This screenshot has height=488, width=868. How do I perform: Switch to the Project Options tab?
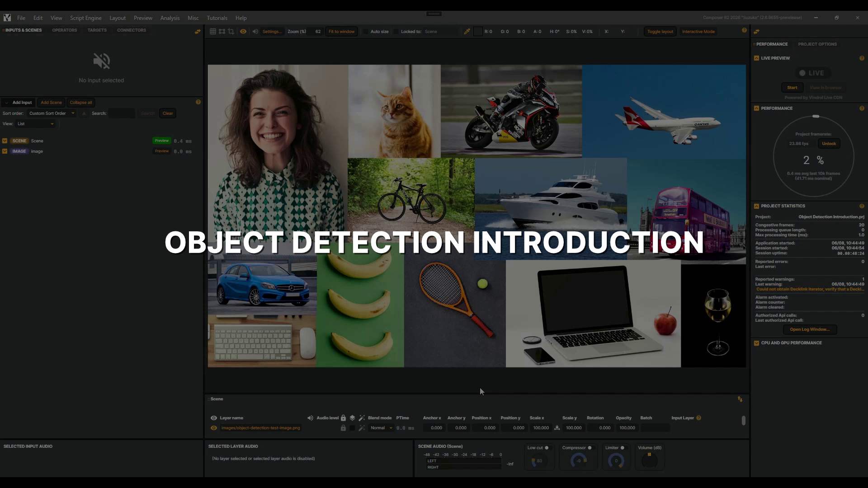tap(817, 44)
